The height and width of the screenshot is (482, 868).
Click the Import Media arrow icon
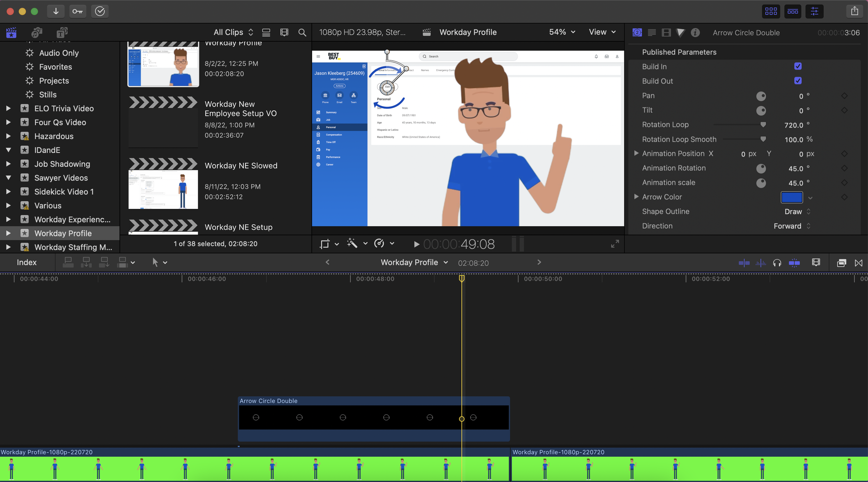point(56,11)
